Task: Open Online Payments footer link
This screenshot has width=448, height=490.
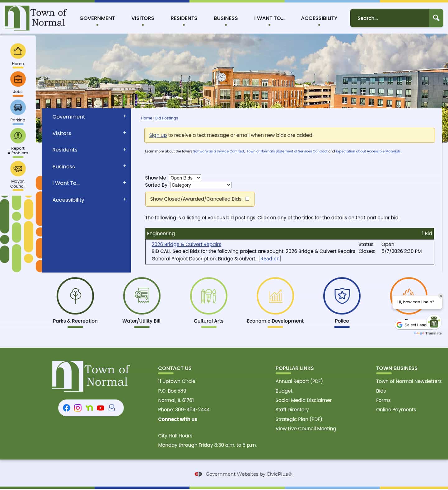Action: click(x=396, y=410)
